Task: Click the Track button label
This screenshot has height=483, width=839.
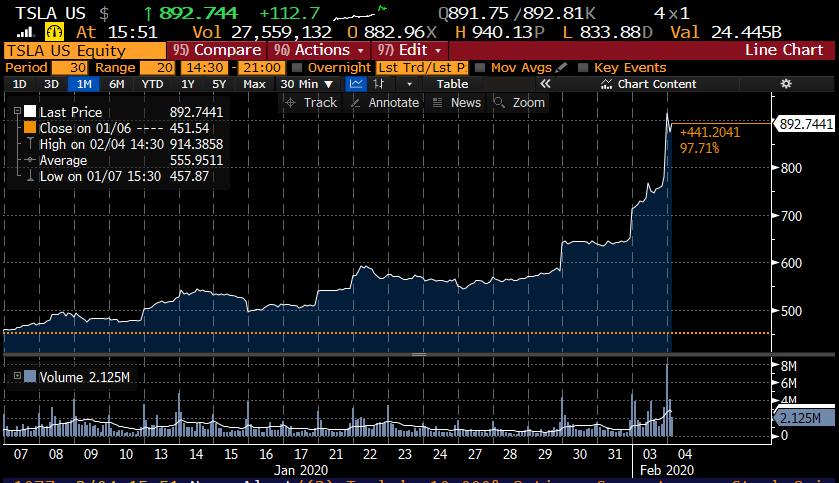Action: point(320,103)
